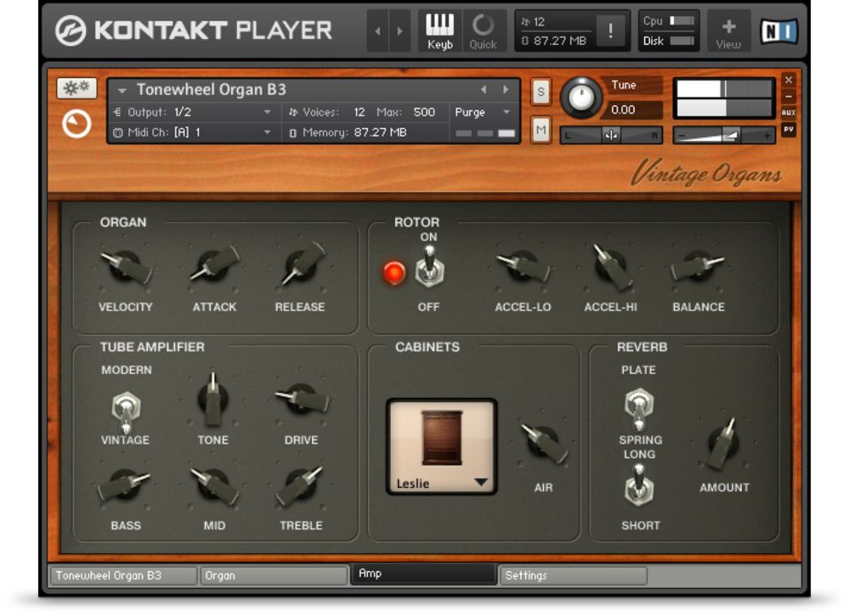Mute the instrument with M button
Viewport: 849px width, 616px height.
540,131
